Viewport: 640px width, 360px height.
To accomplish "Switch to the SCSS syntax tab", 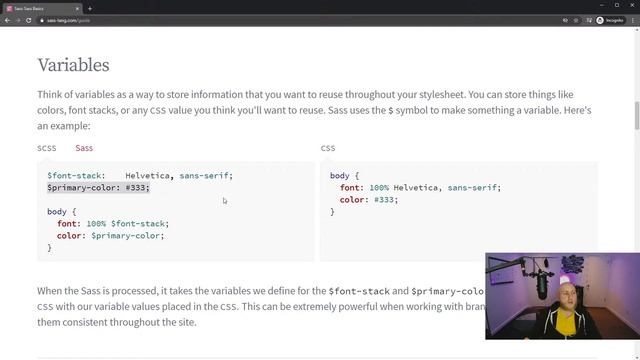I will [47, 148].
